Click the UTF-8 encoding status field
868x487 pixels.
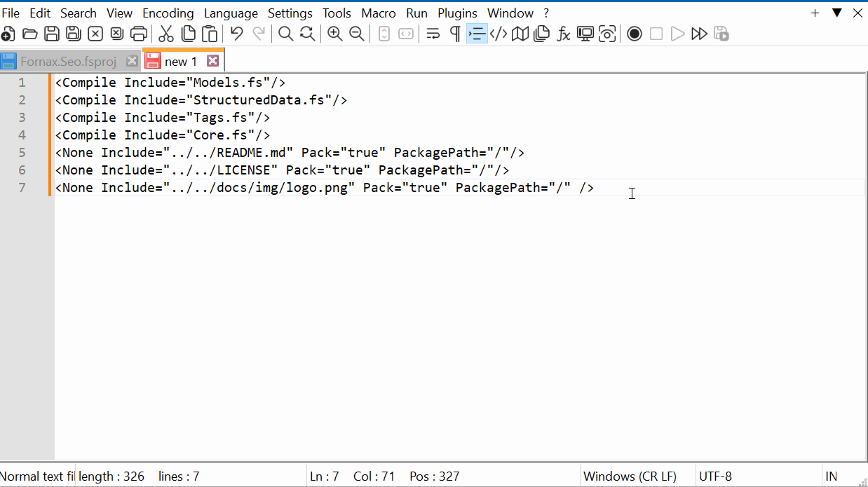tap(716, 476)
